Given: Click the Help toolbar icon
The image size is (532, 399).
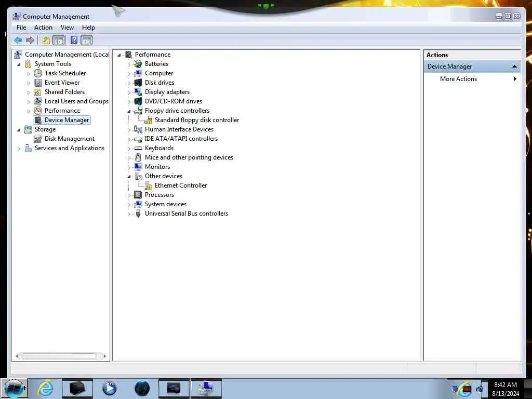Looking at the screenshot, I should pos(74,41).
